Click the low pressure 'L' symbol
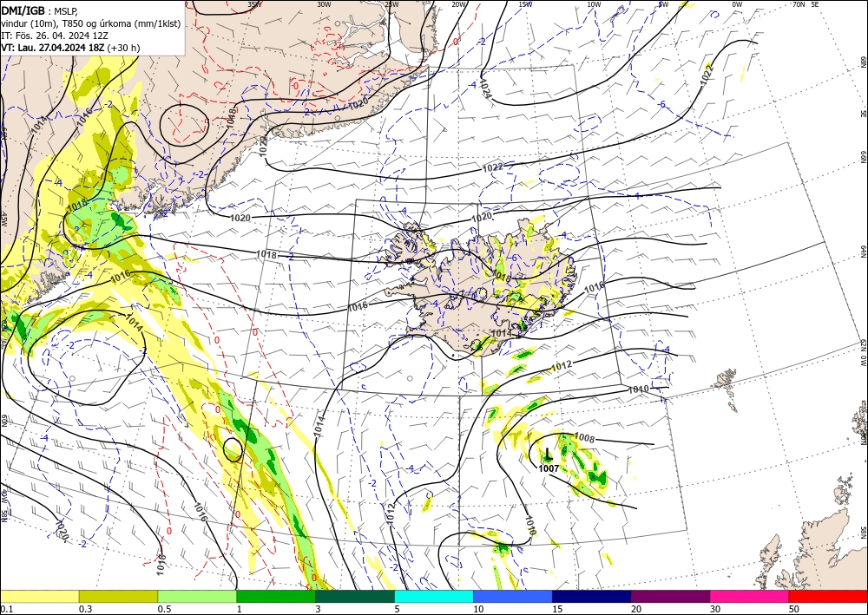Screen dimensions: 868x615 click(x=548, y=455)
